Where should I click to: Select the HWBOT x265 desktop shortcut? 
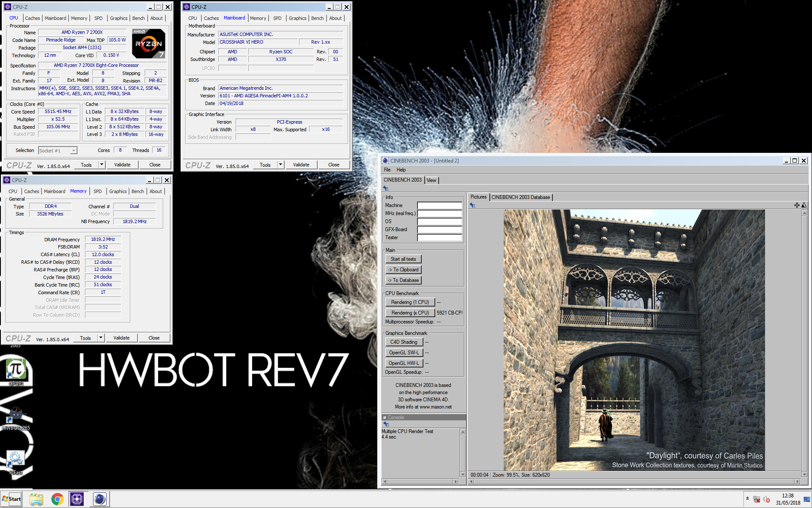(16, 418)
